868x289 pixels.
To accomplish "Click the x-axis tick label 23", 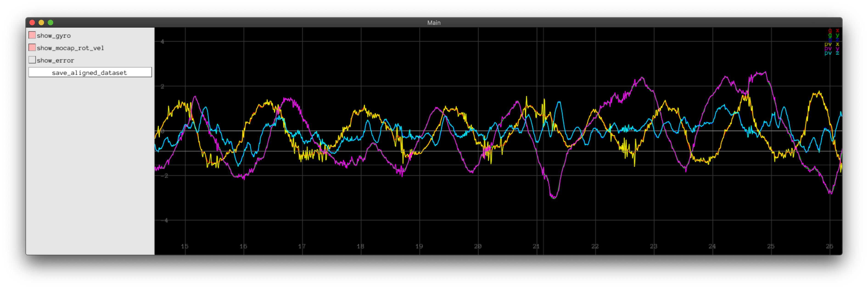I will [653, 246].
